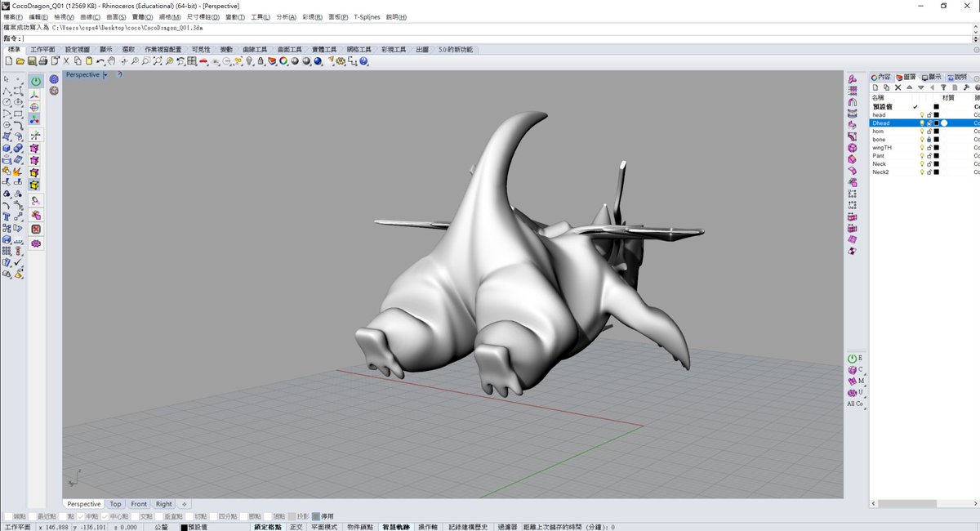The width and height of the screenshot is (980, 531).
Task: Select the Neck layer row
Action: point(924,164)
